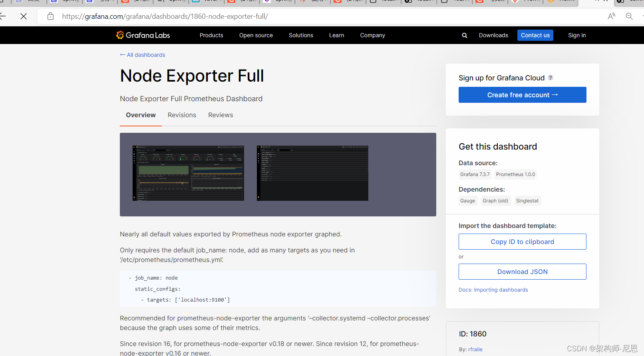Click the job_name: node code line

153,278
